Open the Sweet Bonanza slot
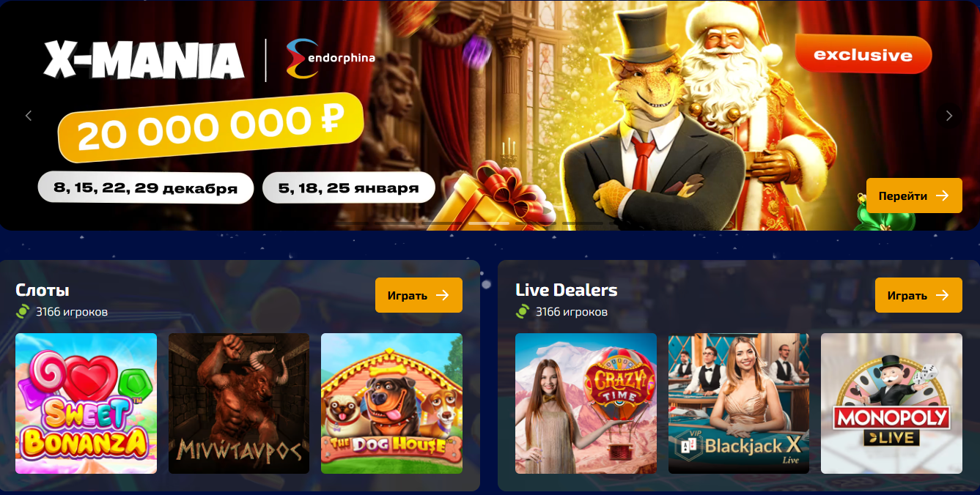 tap(86, 403)
